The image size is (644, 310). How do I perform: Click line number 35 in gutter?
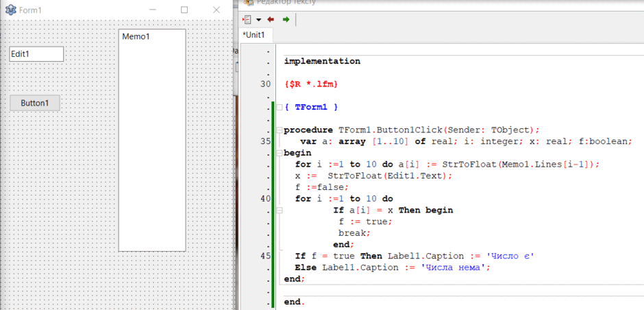[x=265, y=141]
